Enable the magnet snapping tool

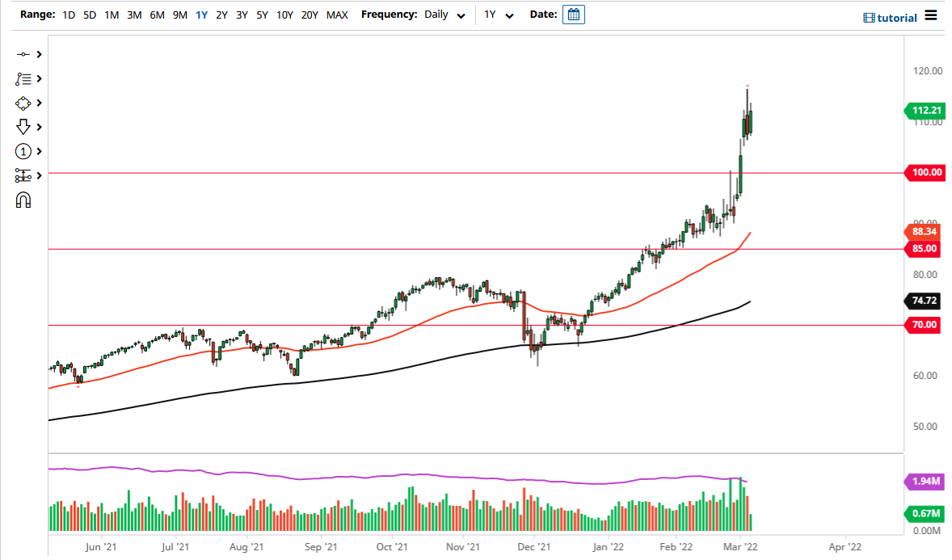[x=23, y=200]
